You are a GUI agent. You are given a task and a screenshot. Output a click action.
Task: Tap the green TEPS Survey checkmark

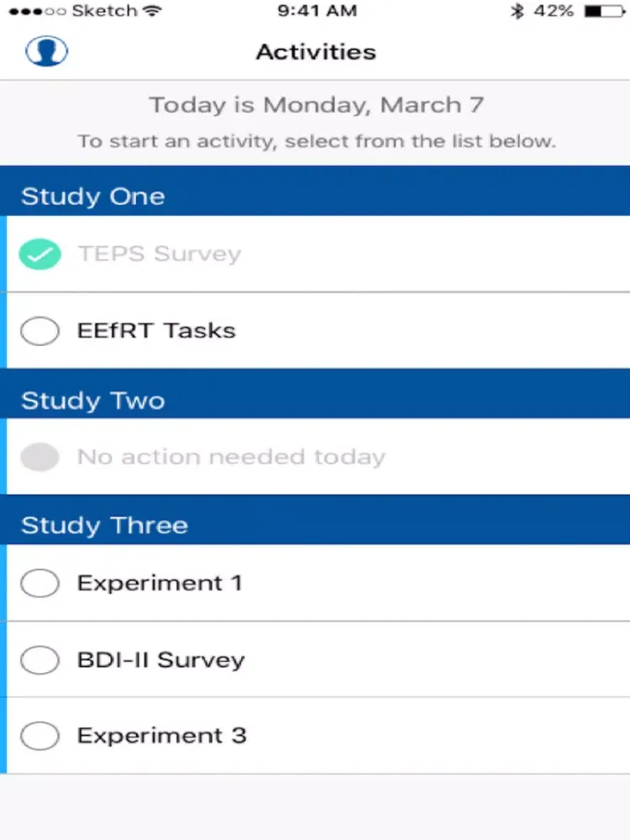(39, 254)
